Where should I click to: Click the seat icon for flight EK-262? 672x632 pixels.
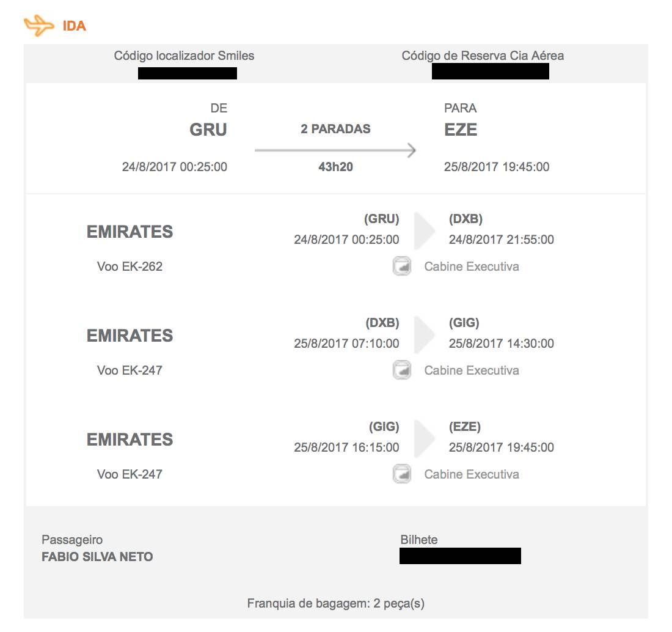402,266
